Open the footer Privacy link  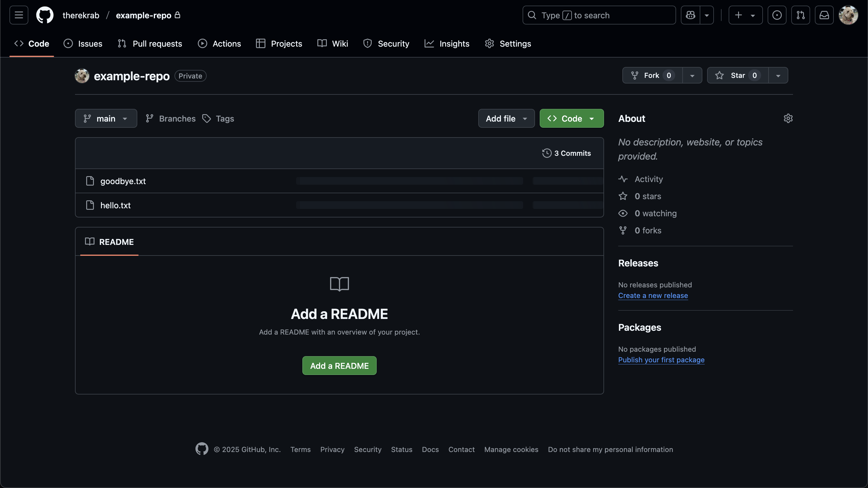tap(332, 450)
